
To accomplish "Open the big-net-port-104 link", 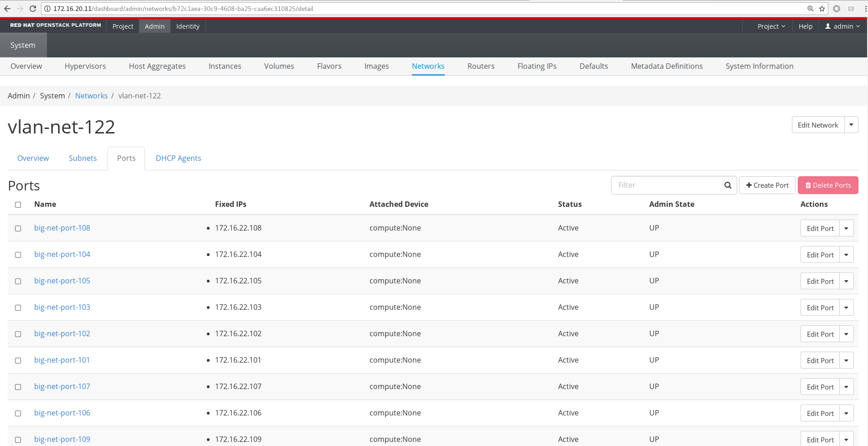I will click(x=62, y=254).
